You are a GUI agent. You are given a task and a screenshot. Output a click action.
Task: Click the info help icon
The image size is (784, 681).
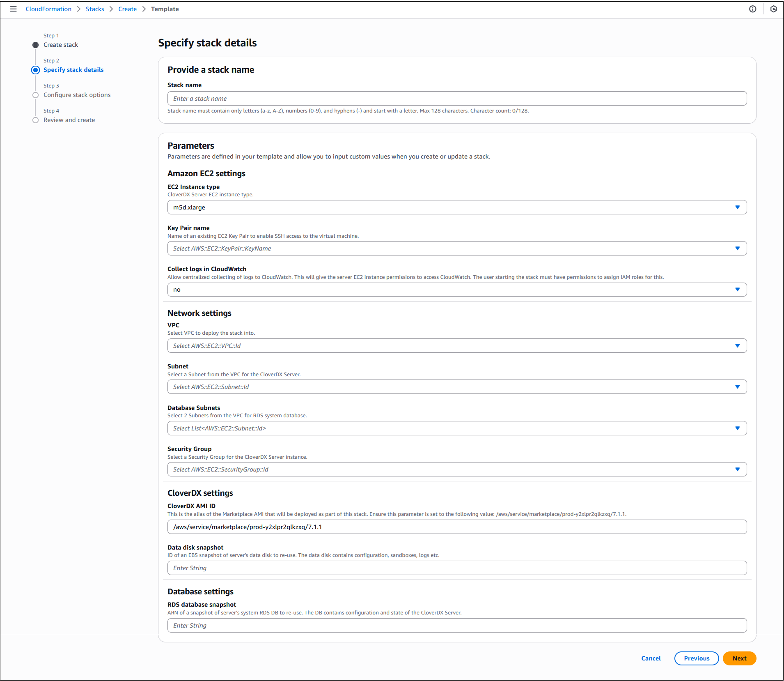pos(753,9)
